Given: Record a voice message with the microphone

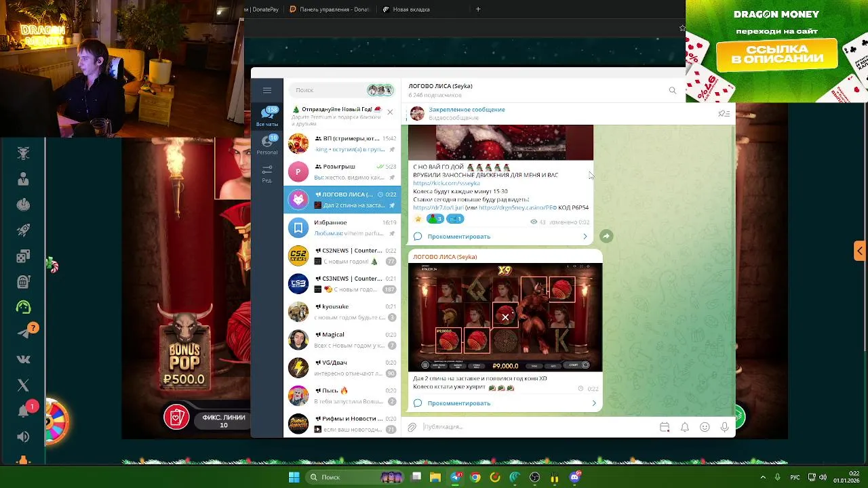Looking at the screenshot, I should 724,427.
